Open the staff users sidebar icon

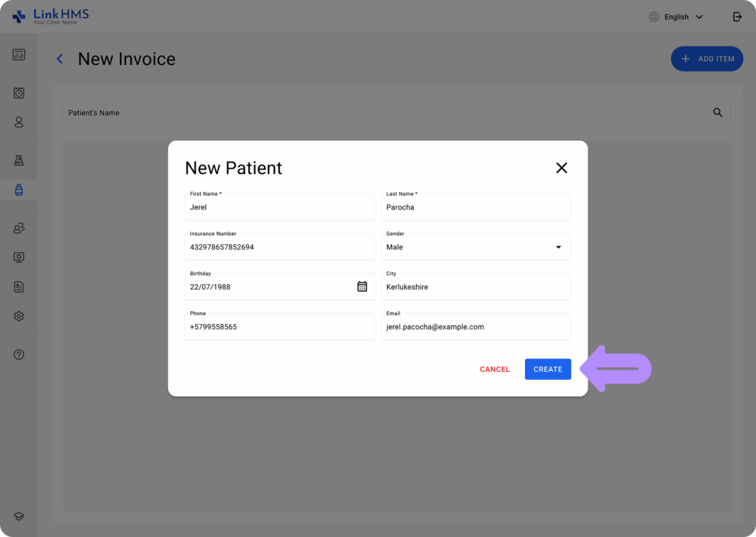18,228
